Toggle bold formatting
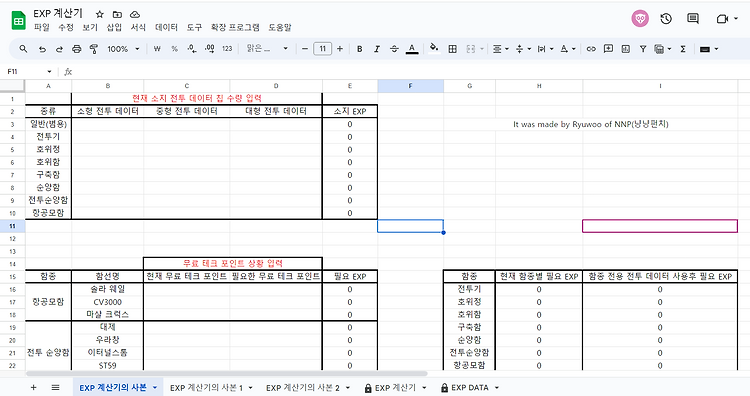 pos(360,49)
